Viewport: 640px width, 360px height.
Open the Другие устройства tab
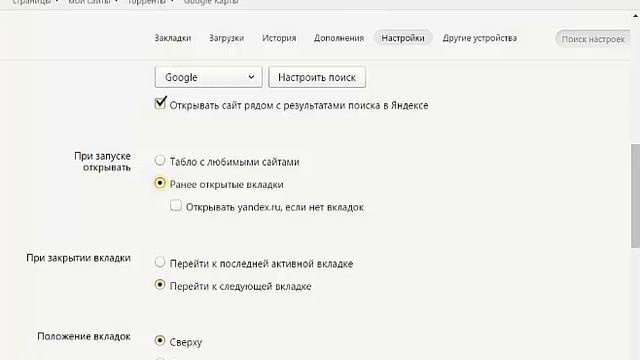480,38
